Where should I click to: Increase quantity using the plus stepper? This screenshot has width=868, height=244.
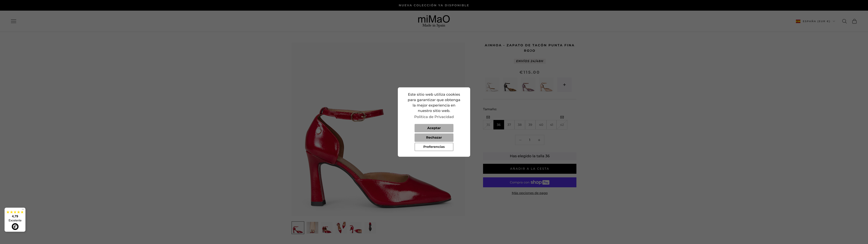coord(539,140)
